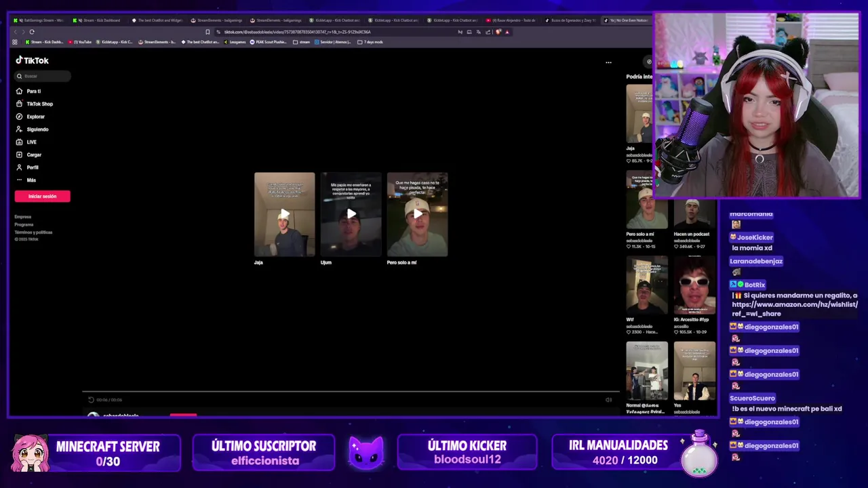Go forward with the browser forward arrow

pyautogui.click(x=22, y=32)
